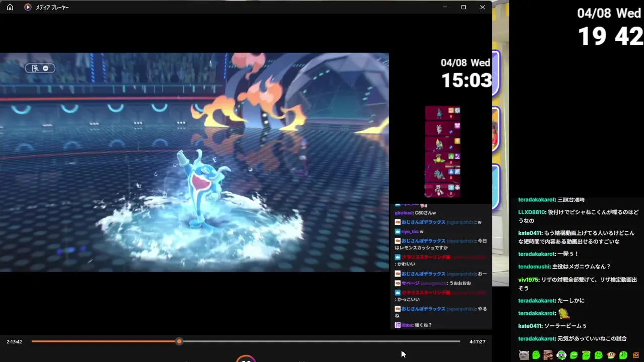Select top Pokémon slot in team panel
Screen dimensions: 644x362
coord(443,113)
